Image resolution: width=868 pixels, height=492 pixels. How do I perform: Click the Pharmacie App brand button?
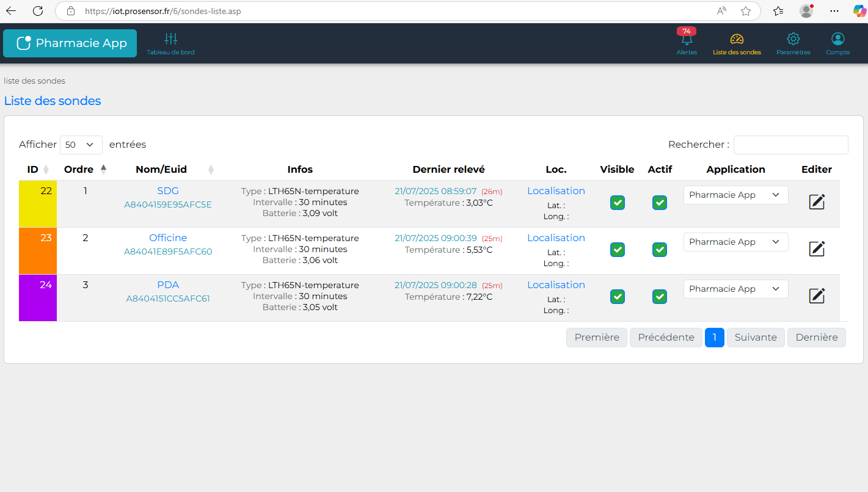[x=70, y=43]
